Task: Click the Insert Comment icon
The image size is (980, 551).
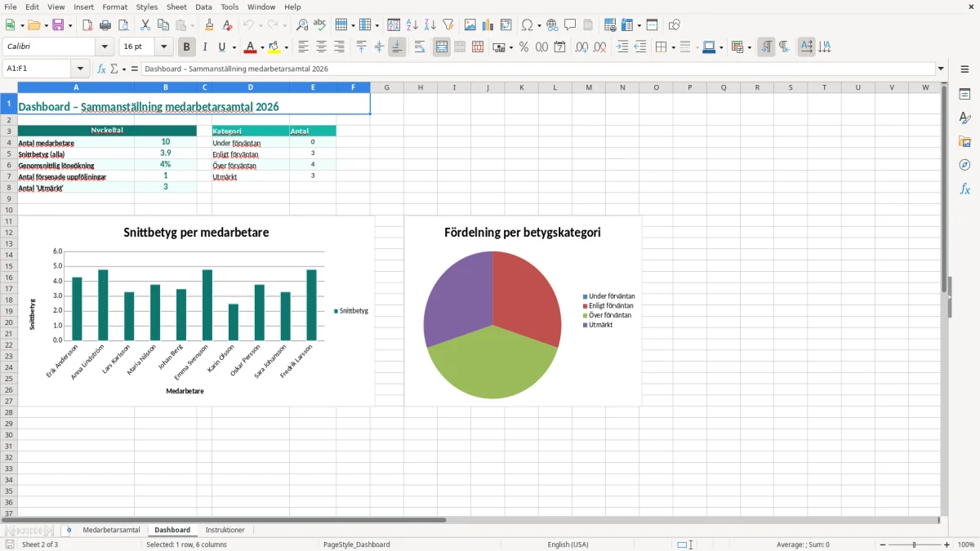Action: pos(570,25)
